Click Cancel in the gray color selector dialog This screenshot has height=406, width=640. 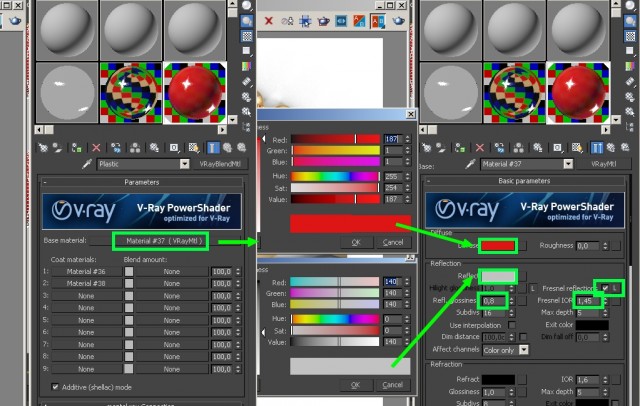pos(392,385)
